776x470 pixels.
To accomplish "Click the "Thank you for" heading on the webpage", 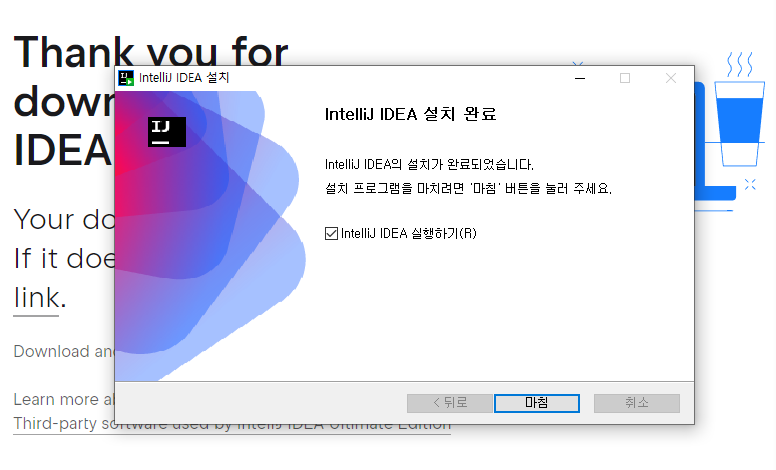I will (x=151, y=51).
